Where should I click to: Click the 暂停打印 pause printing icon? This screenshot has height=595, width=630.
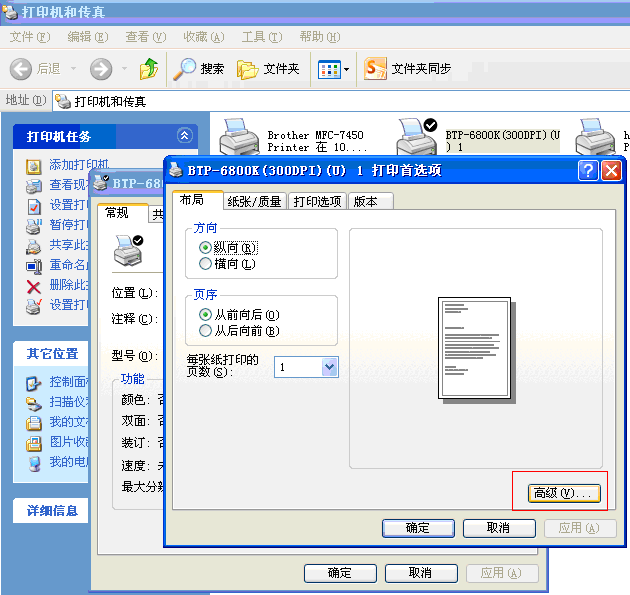(x=34, y=226)
